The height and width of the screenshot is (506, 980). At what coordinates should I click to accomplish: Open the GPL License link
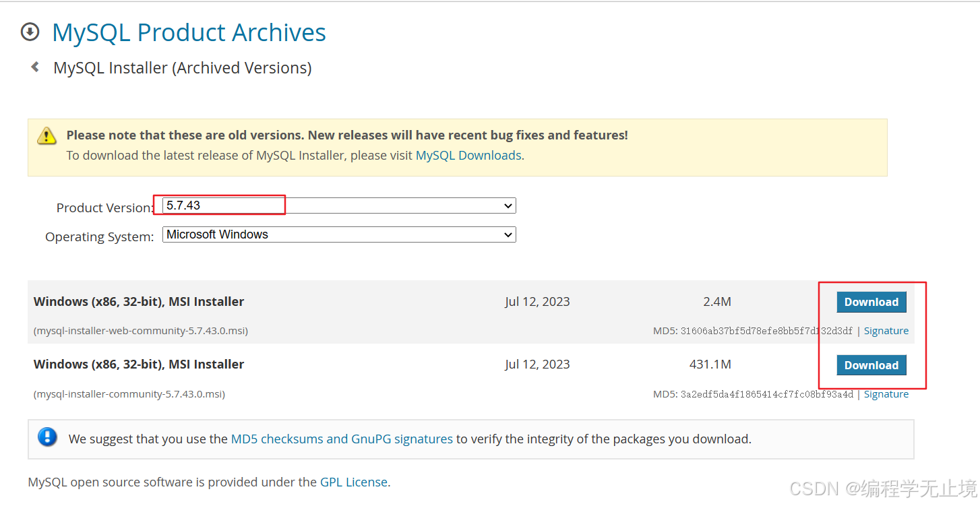click(354, 482)
